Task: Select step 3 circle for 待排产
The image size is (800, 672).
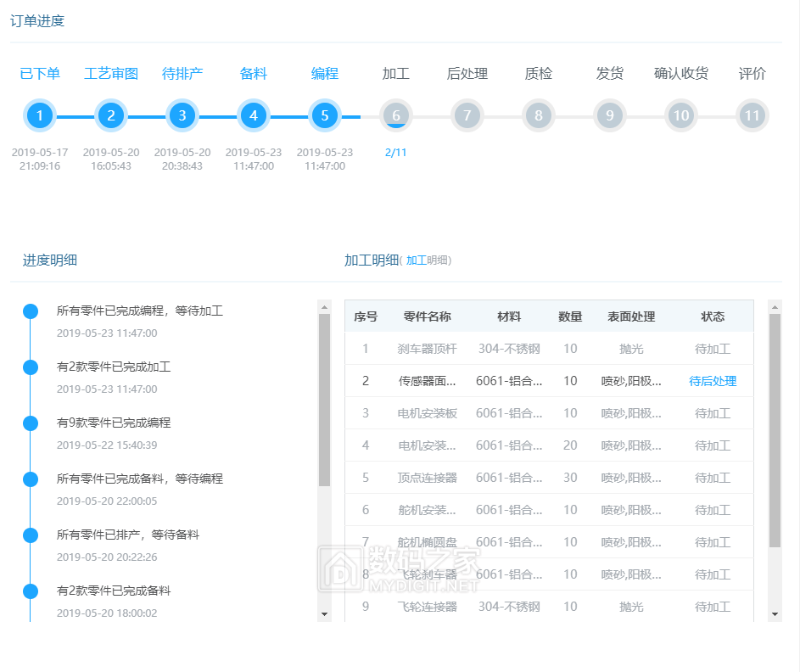Action: click(182, 116)
